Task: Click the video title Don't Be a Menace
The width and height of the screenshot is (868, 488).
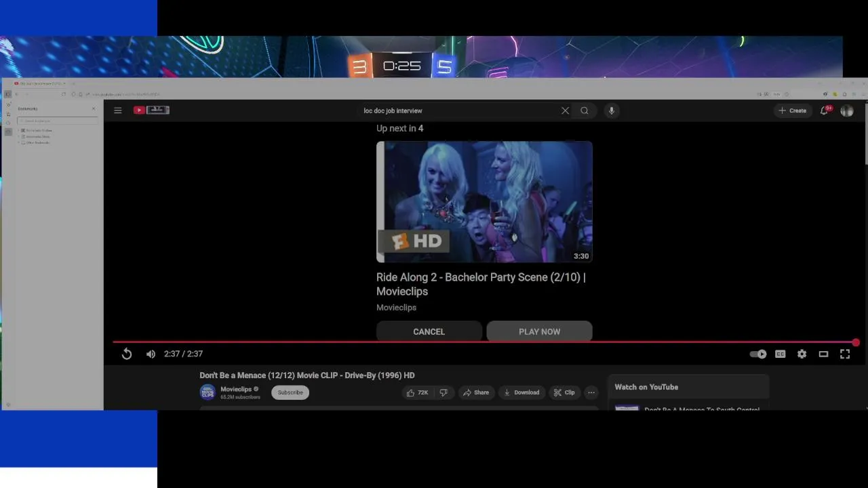Action: 307,375
